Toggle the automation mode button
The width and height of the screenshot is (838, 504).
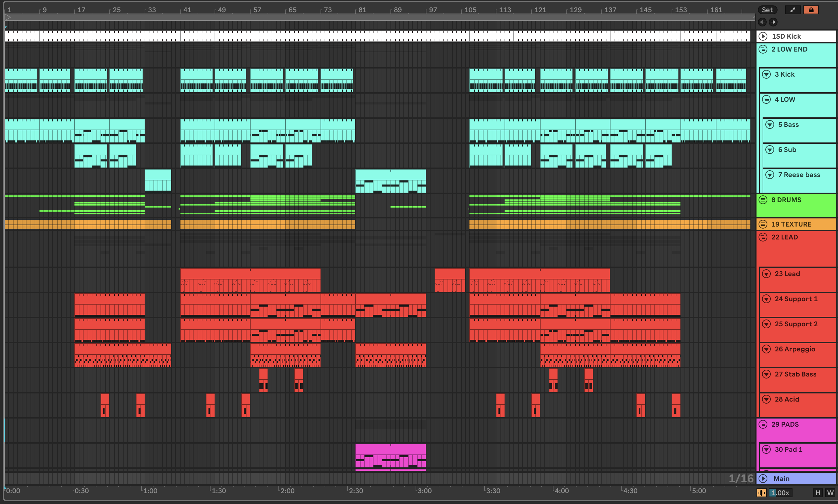[793, 10]
